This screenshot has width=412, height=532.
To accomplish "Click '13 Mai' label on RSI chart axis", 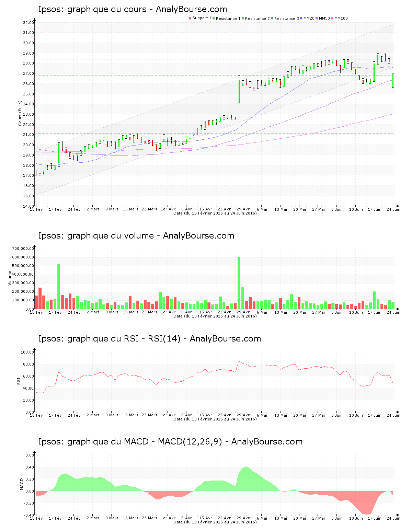I will [x=281, y=415].
